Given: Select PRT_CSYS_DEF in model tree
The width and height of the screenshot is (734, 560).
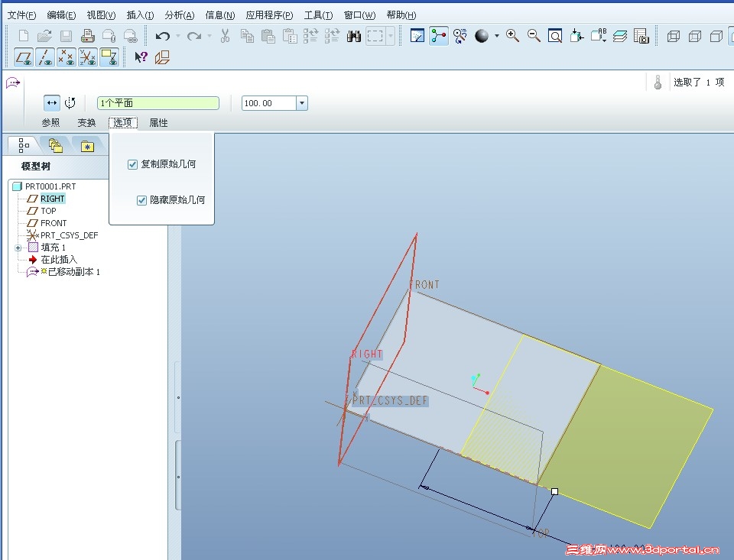Looking at the screenshot, I should pos(70,235).
